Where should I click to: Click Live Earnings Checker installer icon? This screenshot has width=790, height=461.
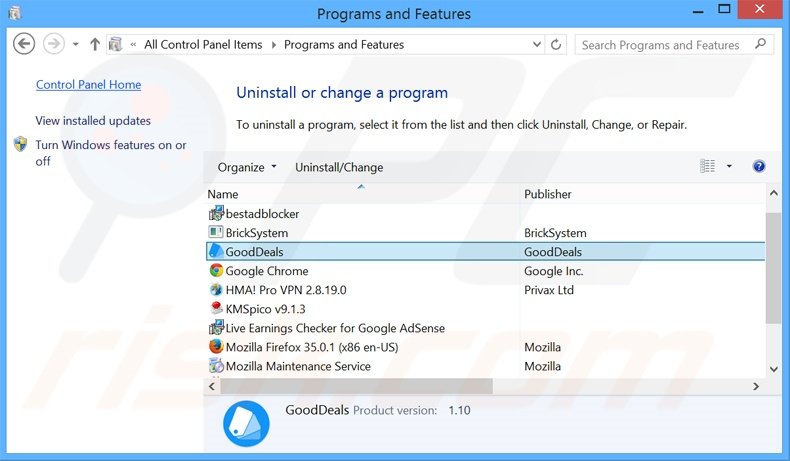click(216, 328)
